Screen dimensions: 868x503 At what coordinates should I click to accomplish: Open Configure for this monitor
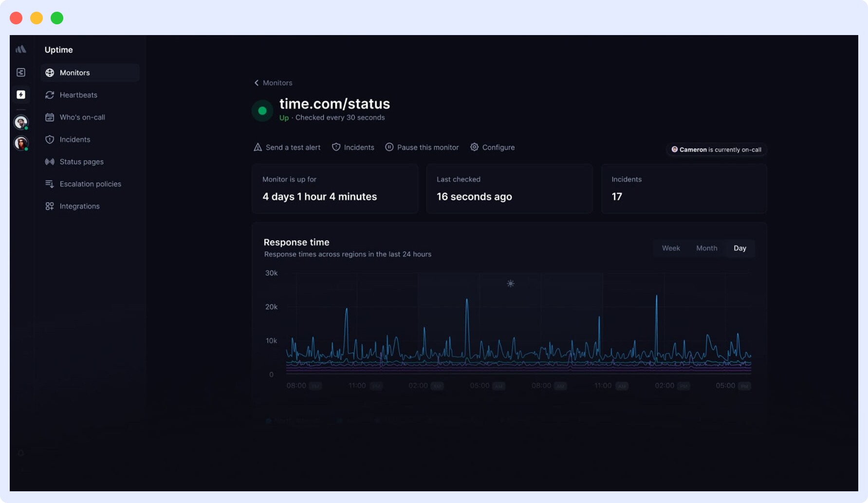point(492,147)
